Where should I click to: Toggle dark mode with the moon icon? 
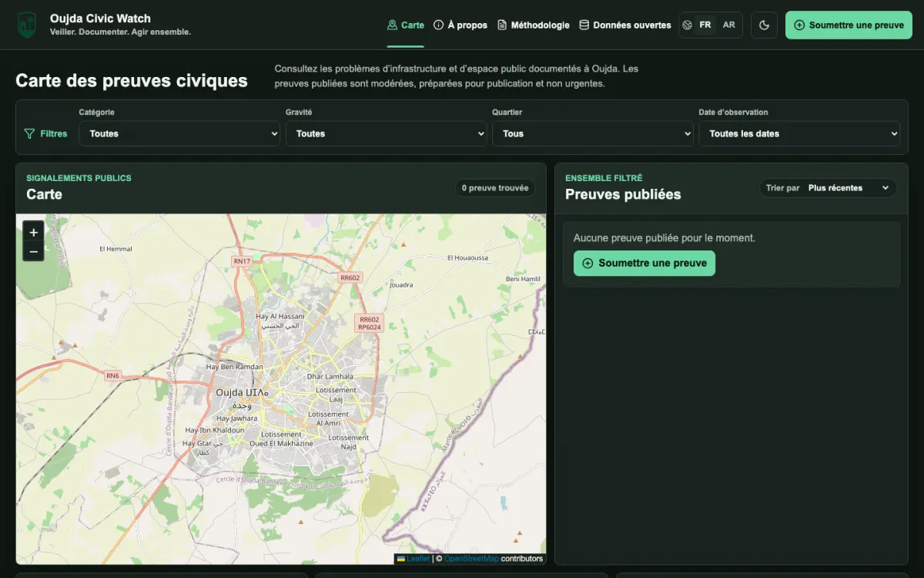(x=765, y=25)
